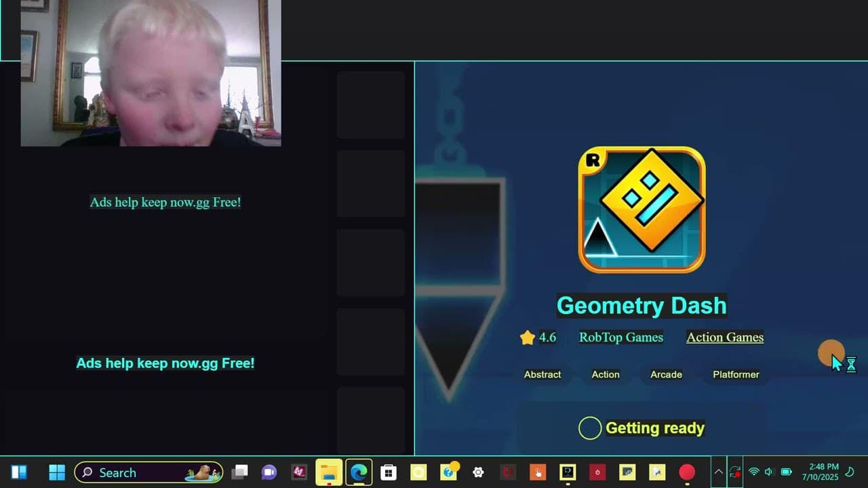This screenshot has height=488, width=868.
Task: Click the Getting ready status text
Action: pyautogui.click(x=655, y=428)
